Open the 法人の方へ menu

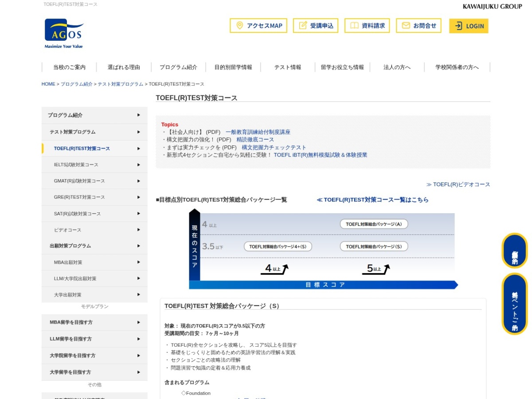tap(397, 67)
